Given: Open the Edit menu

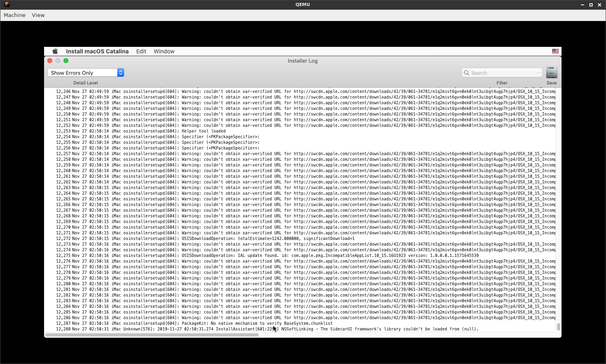Looking at the screenshot, I should click(x=141, y=51).
